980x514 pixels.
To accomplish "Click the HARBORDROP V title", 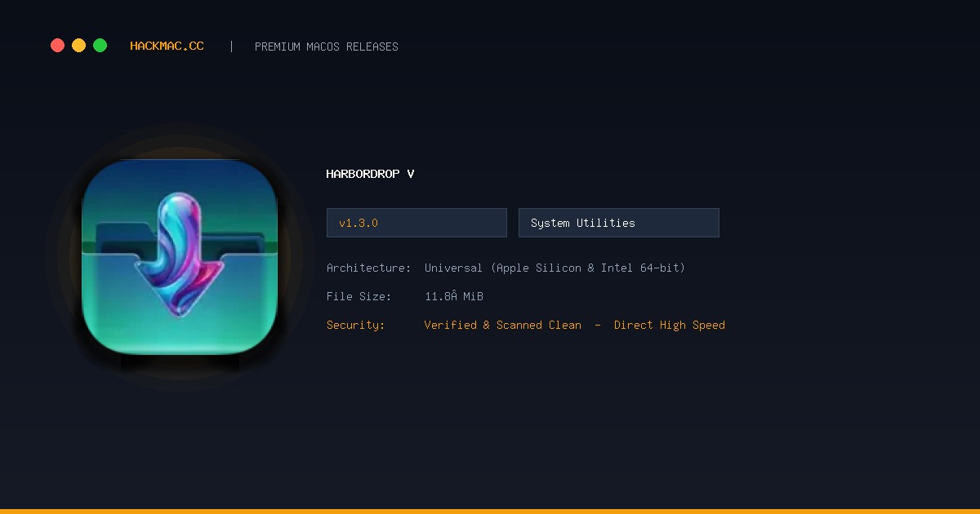I will [370, 174].
